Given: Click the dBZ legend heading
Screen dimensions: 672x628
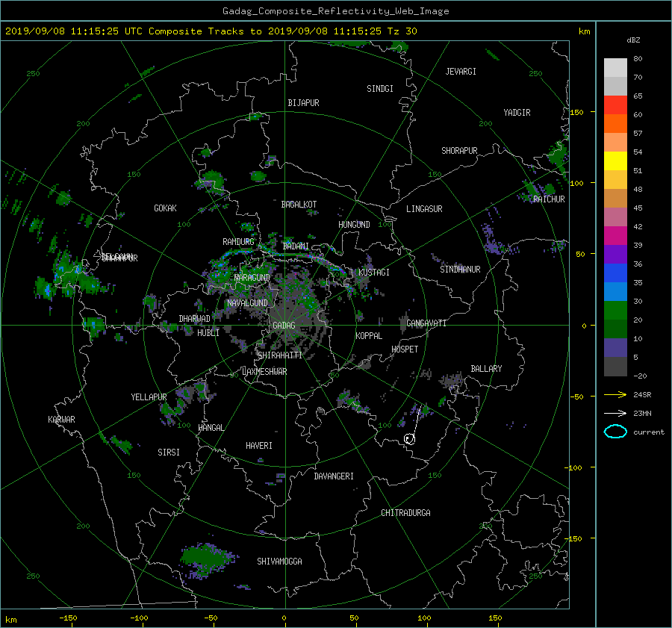Looking at the screenshot, I should 633,40.
